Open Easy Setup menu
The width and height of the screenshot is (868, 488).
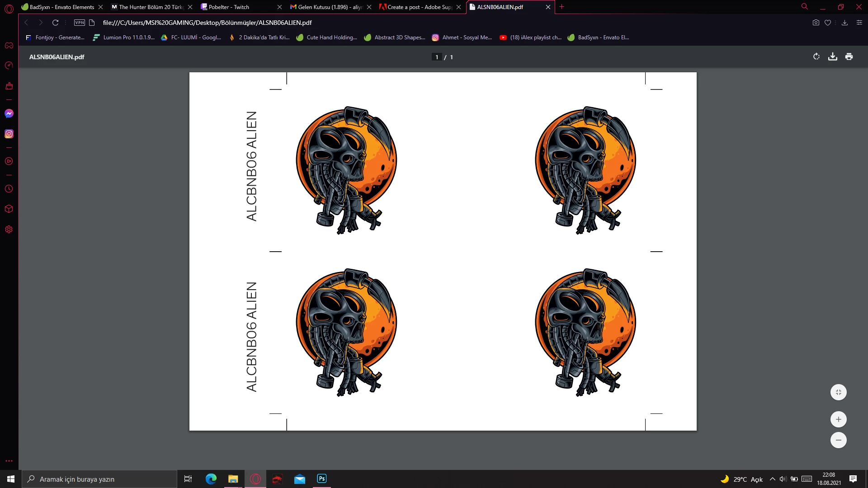(859, 23)
